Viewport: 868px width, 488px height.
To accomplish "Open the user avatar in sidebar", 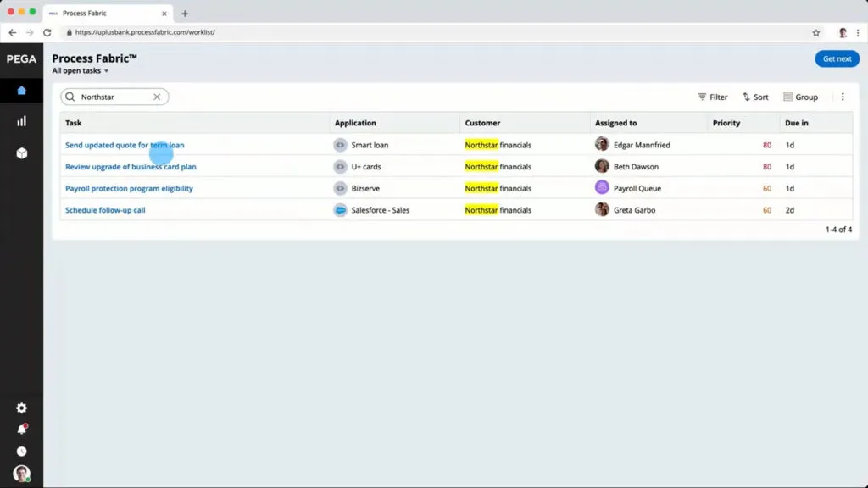I will 21,474.
